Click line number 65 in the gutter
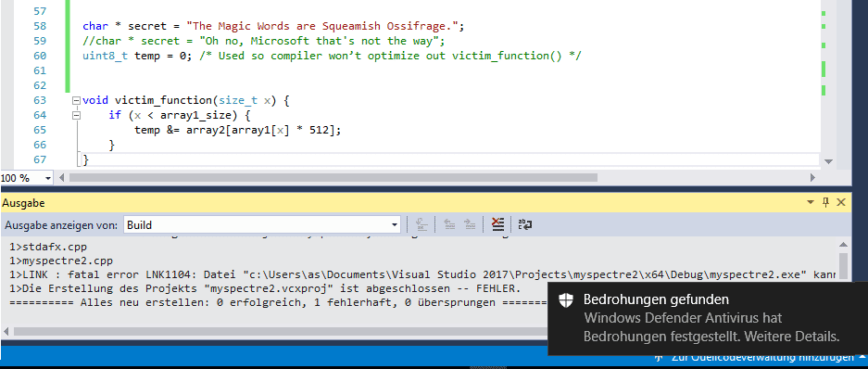868x369 pixels. pyautogui.click(x=40, y=131)
